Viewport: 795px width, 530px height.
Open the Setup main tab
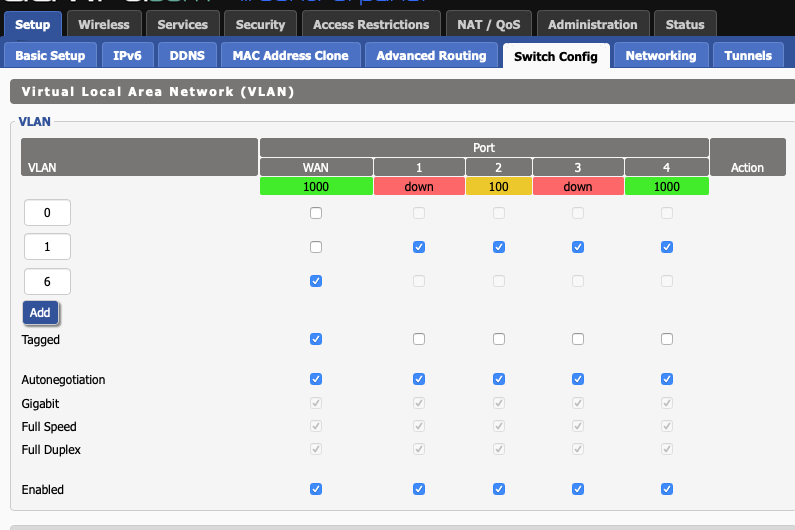32,24
